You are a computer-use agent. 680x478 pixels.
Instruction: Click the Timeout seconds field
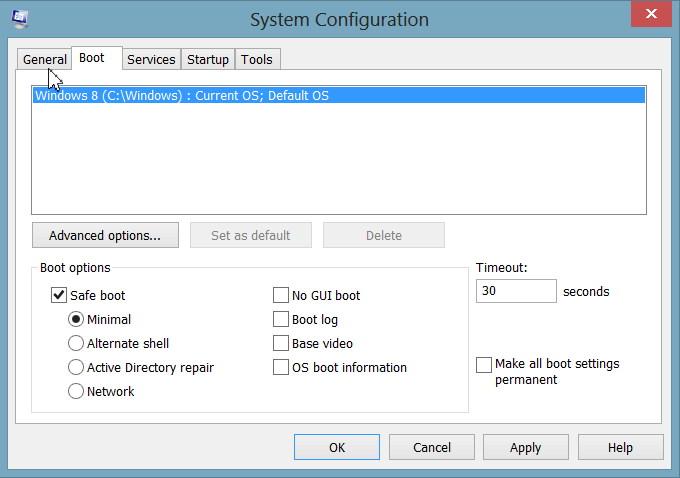[x=516, y=292]
